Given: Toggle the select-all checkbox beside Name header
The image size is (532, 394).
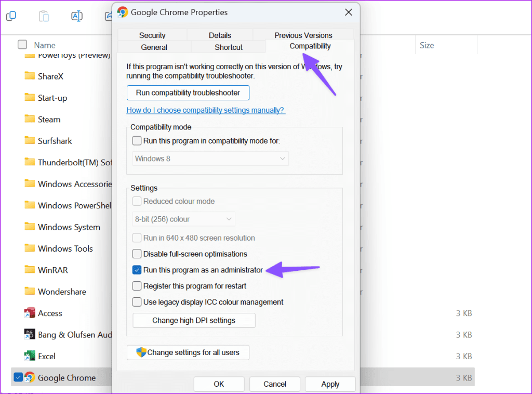Looking at the screenshot, I should coord(22,45).
